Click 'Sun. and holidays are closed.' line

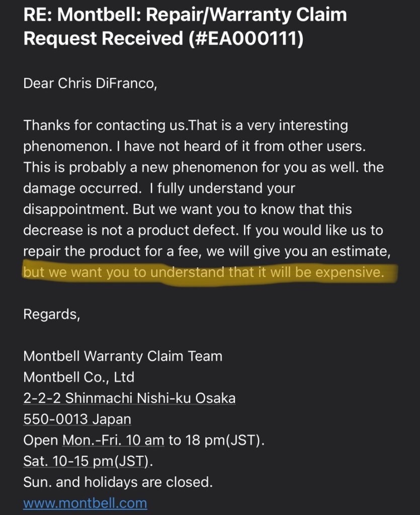pos(118,482)
